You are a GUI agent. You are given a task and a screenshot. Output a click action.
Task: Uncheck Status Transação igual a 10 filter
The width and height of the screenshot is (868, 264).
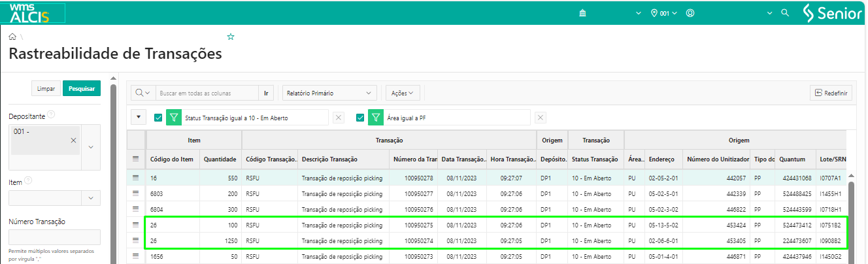point(158,118)
